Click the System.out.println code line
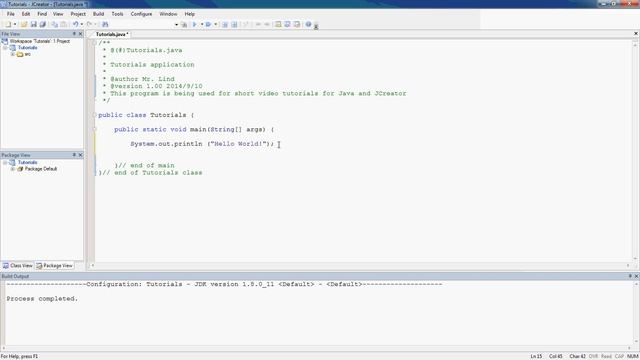 point(202,144)
